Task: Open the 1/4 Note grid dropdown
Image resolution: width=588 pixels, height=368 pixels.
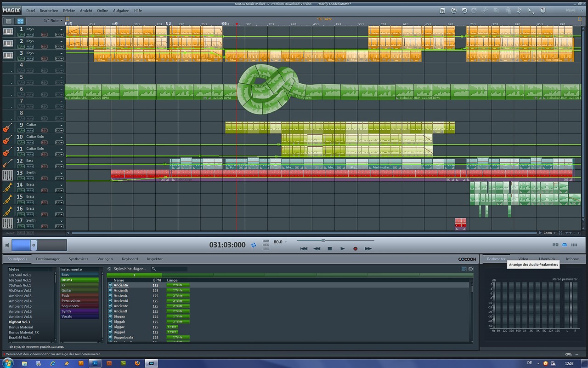Action: pyautogui.click(x=53, y=21)
